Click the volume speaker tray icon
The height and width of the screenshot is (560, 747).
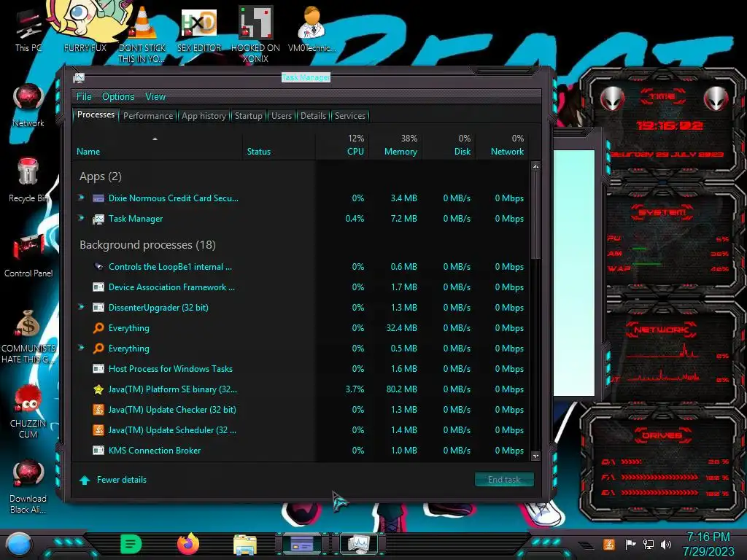click(666, 544)
